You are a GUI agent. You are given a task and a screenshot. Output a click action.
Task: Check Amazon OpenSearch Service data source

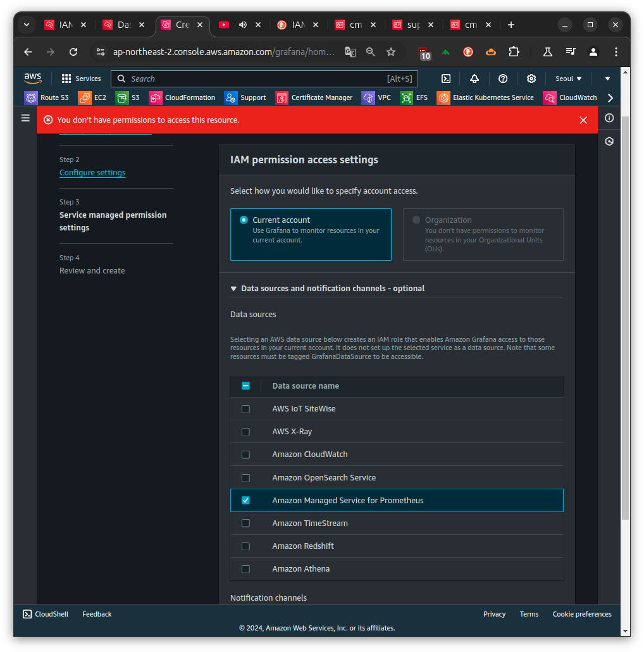pos(245,478)
